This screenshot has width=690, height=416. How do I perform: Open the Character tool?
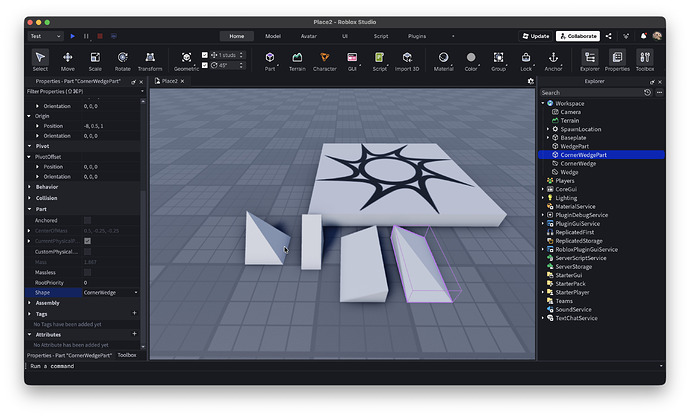325,60
